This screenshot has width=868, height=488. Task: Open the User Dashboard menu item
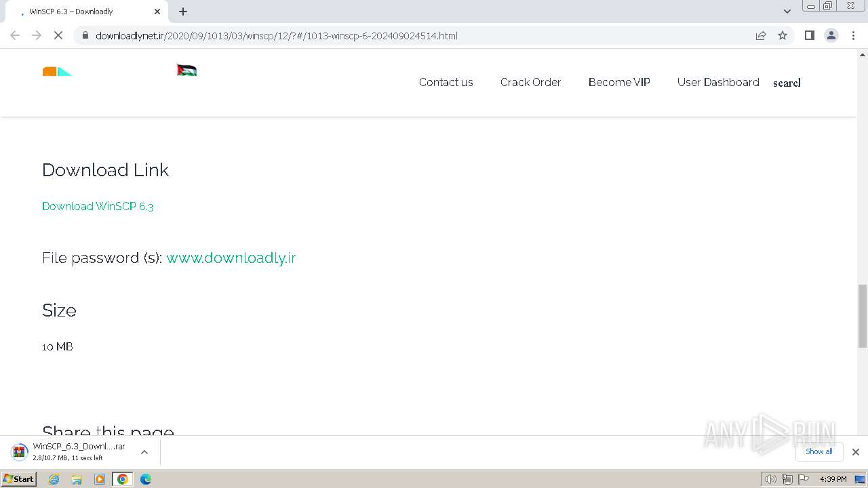point(718,82)
